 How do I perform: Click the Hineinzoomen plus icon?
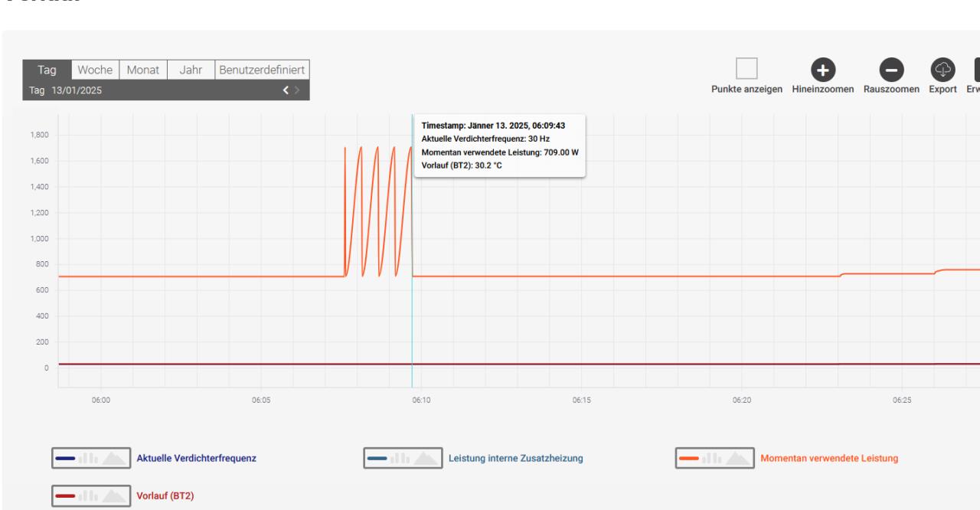tap(823, 70)
